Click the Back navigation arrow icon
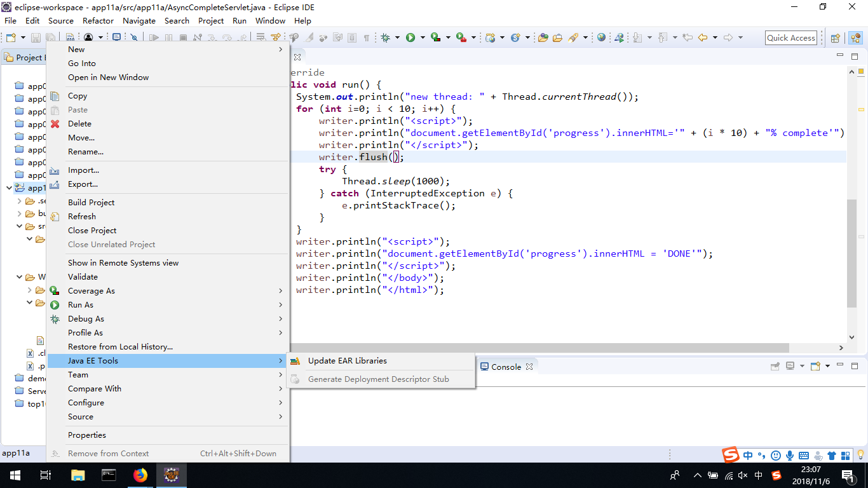Viewport: 868px width, 488px height. [x=703, y=37]
